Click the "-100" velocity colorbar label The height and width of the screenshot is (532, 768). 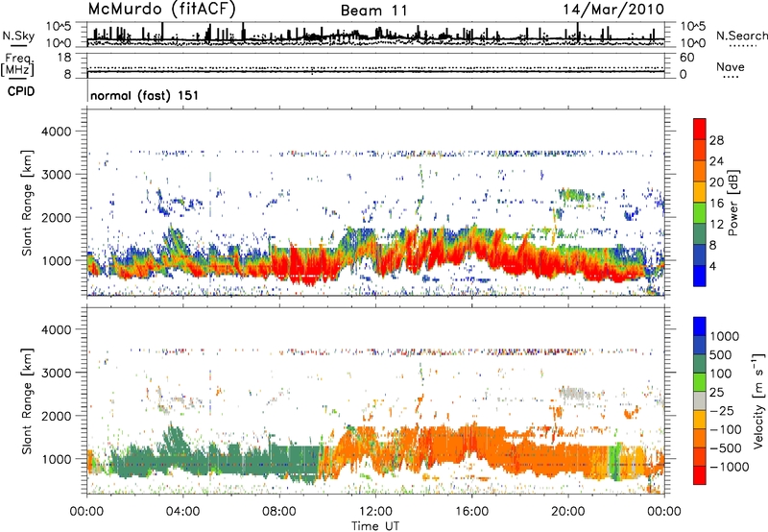(726, 429)
